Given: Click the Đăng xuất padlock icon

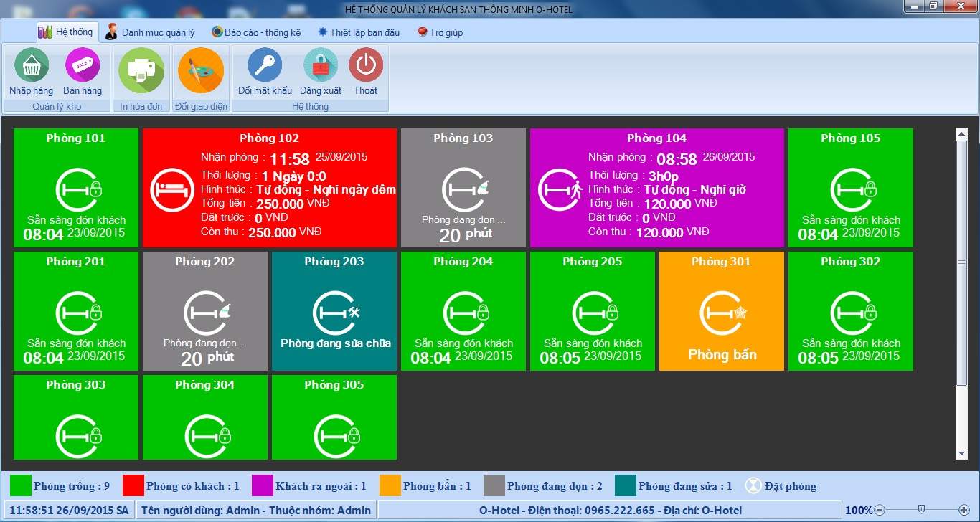Looking at the screenshot, I should [321, 65].
